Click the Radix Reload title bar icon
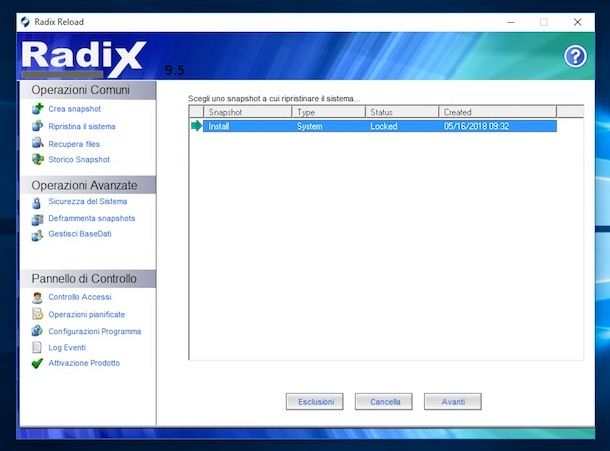The height and width of the screenshot is (451, 610). coord(25,22)
